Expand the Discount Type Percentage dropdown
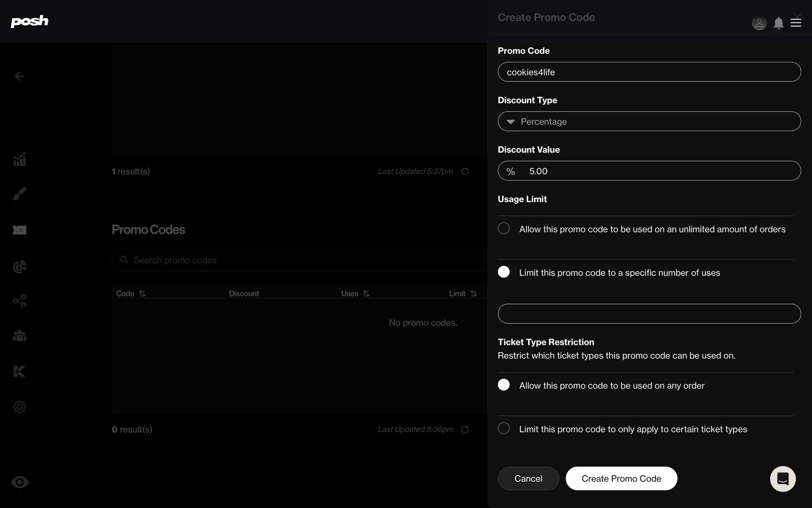The width and height of the screenshot is (812, 508). 649,121
